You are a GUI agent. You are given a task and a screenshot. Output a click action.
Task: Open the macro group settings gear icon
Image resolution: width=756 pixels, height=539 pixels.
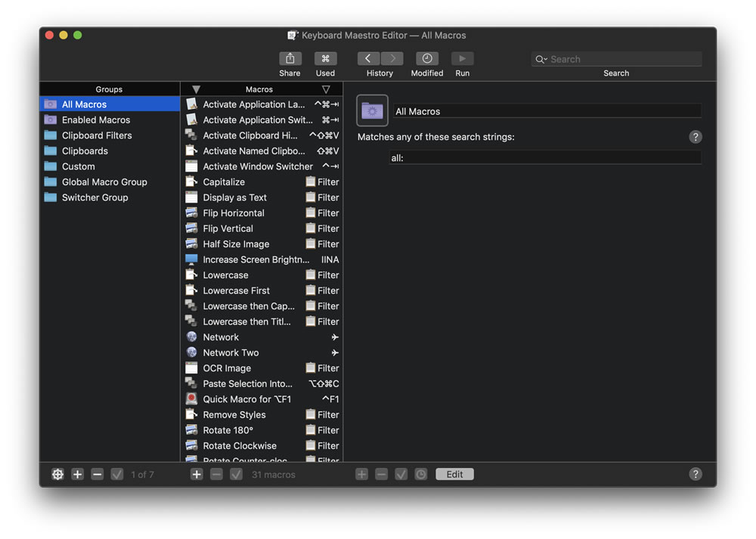[57, 474]
